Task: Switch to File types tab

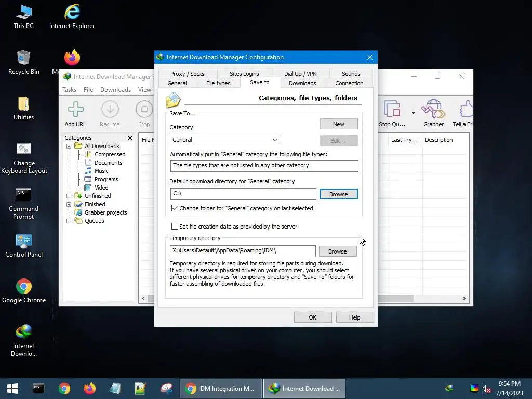Action: tap(218, 83)
